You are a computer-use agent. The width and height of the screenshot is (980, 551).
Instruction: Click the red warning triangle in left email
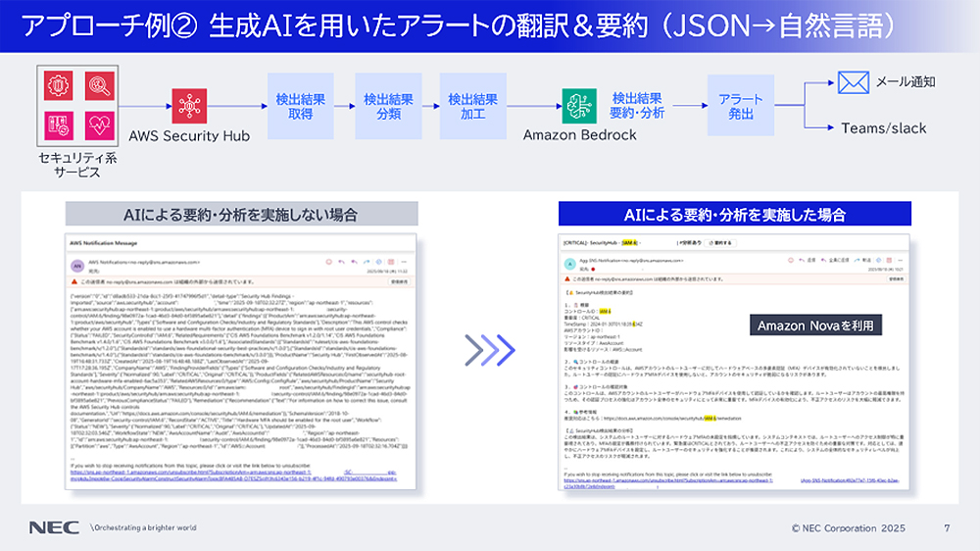[x=74, y=280]
